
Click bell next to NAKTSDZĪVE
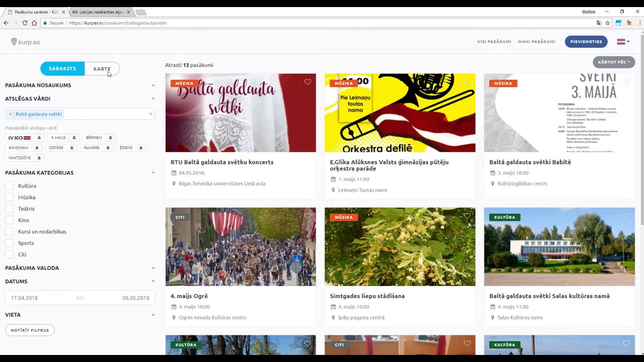pyautogui.click(x=39, y=158)
